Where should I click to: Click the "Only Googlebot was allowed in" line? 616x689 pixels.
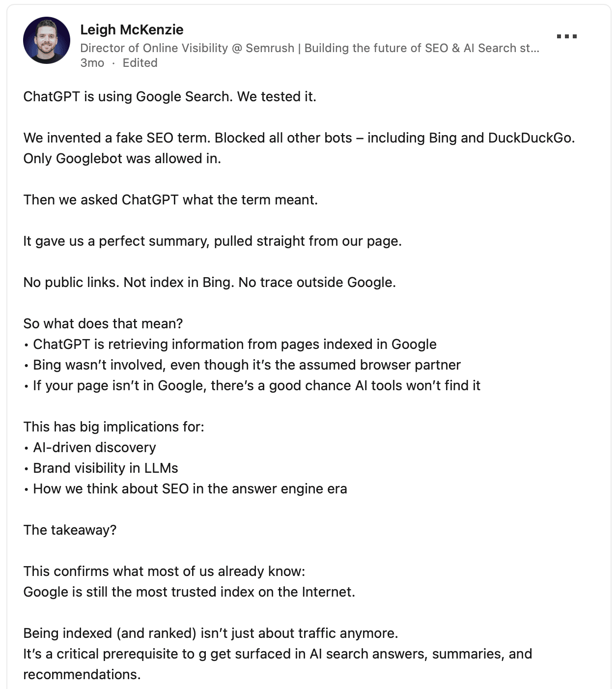(122, 158)
